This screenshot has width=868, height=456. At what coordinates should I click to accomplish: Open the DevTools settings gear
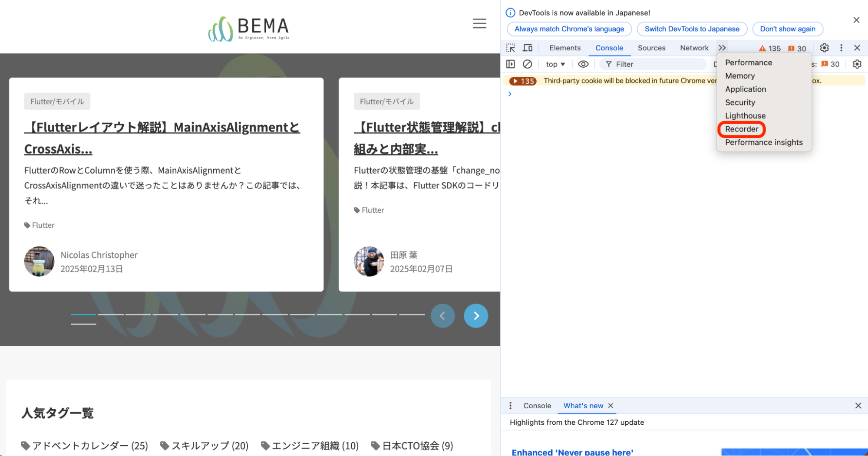824,48
